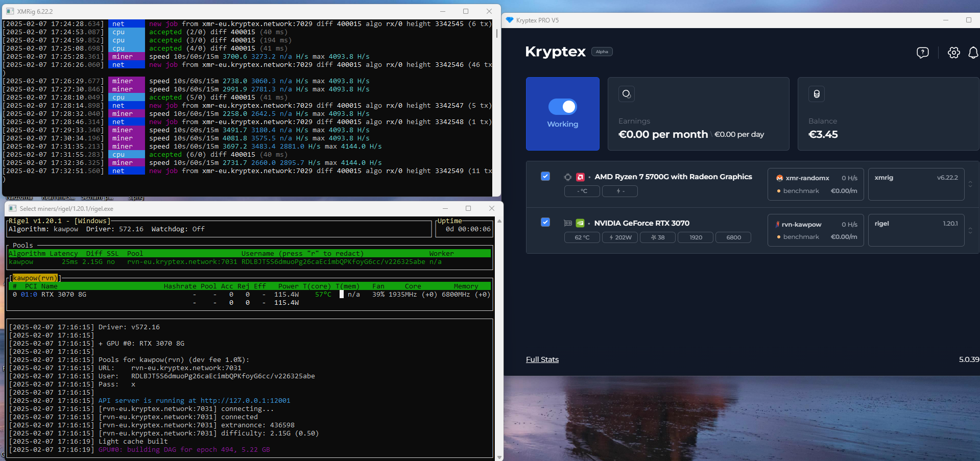This screenshot has width=980, height=461.
Task: Expand the xmrig miner selector arrows
Action: tap(970, 184)
